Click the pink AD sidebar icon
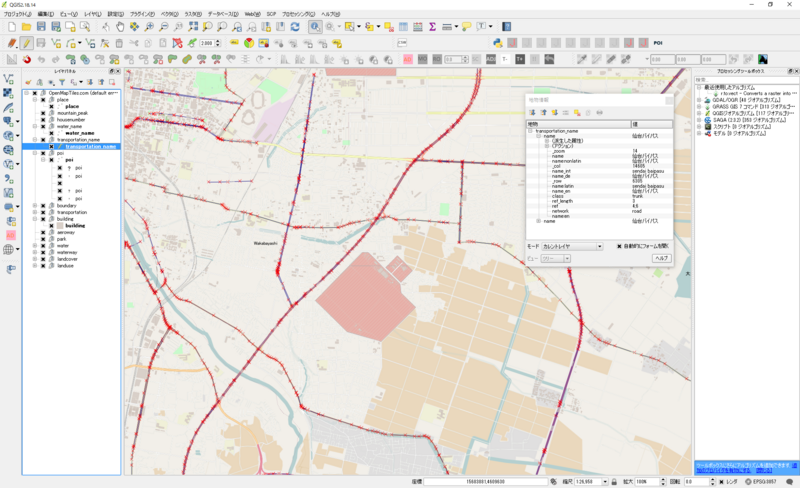Viewport: 800px width, 488px height. click(10, 235)
